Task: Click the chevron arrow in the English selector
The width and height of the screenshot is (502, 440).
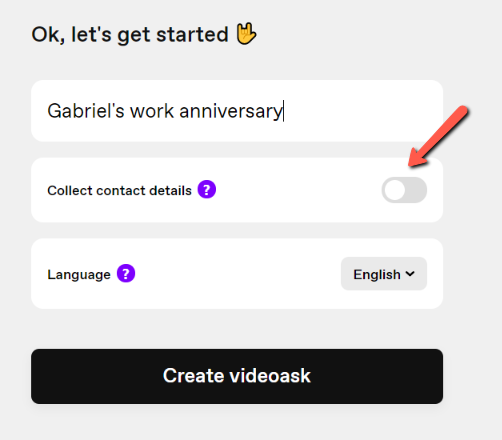Action: coord(410,274)
